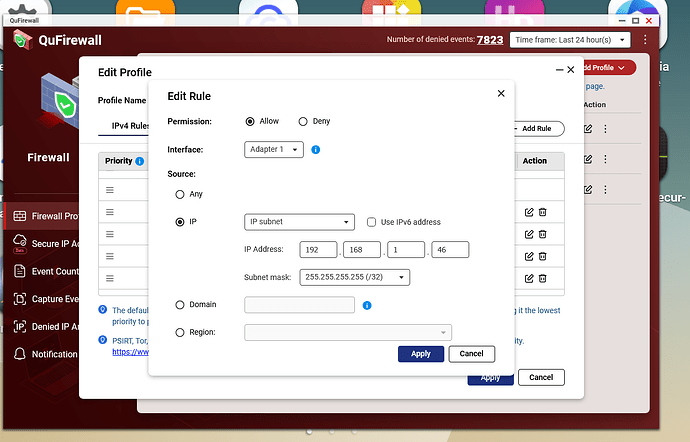Open the Subnet mask dropdown
This screenshot has width=690, height=442.
click(355, 277)
